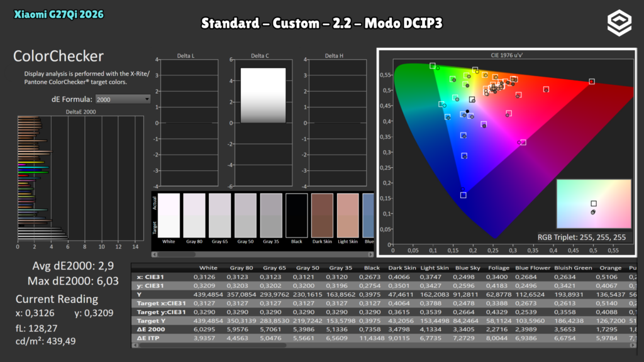This screenshot has height=362, width=644.
Task: Pick the Gray 35 swatch
Action: click(x=271, y=216)
